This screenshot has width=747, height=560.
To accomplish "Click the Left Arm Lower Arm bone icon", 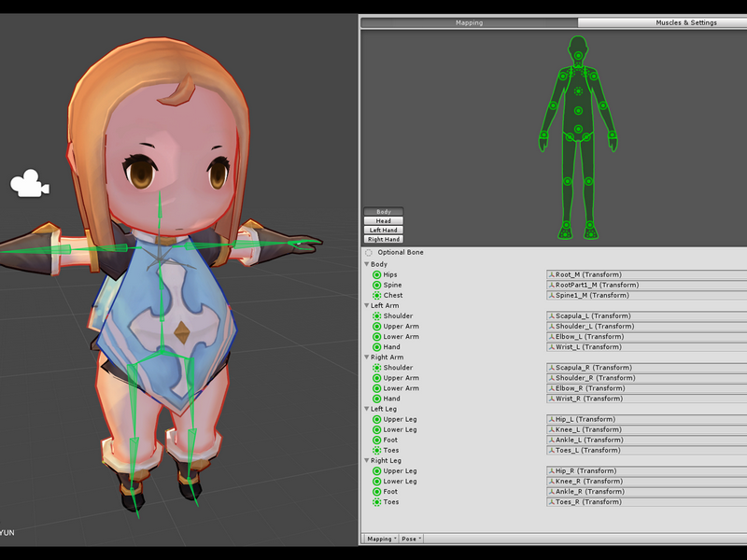I will pos(376,337).
